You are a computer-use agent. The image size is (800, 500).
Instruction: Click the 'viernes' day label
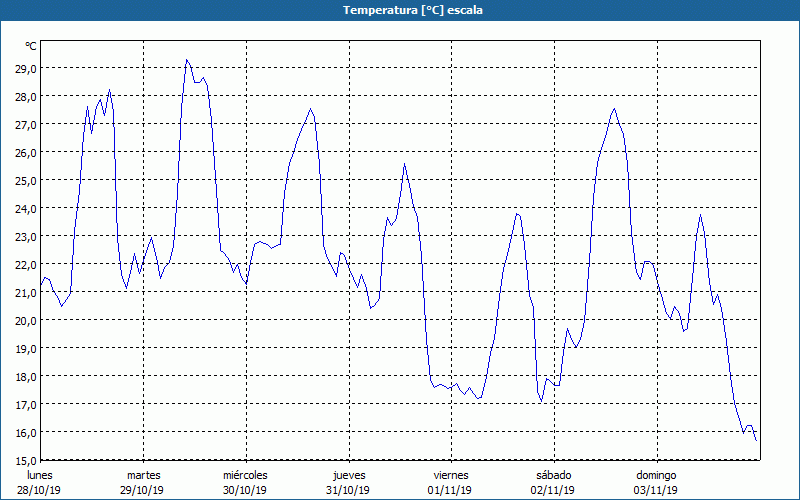coord(451,476)
